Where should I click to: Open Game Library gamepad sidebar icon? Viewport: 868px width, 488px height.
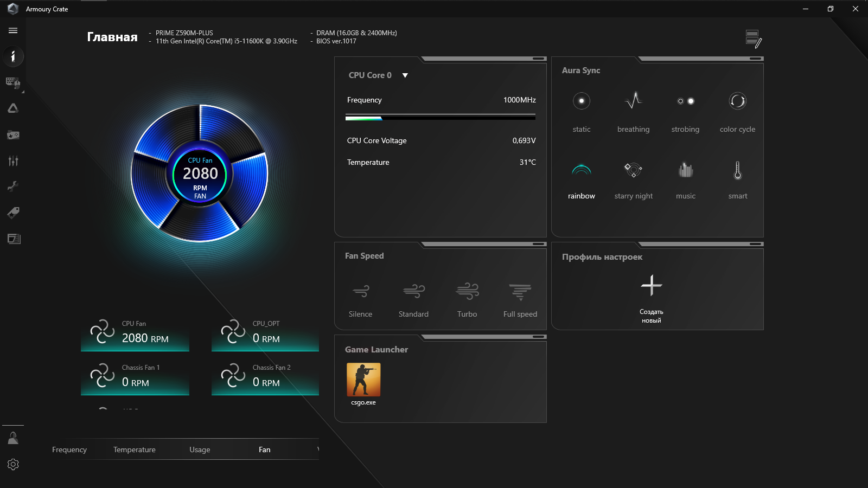(x=13, y=134)
